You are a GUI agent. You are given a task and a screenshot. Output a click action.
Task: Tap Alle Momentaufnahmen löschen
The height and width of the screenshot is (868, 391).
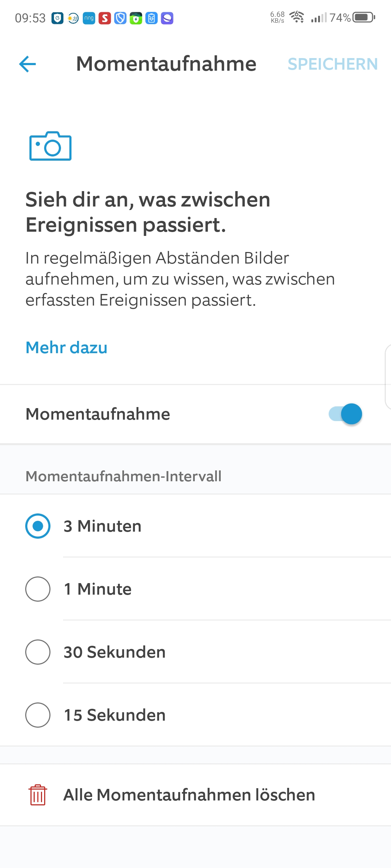pos(189,795)
